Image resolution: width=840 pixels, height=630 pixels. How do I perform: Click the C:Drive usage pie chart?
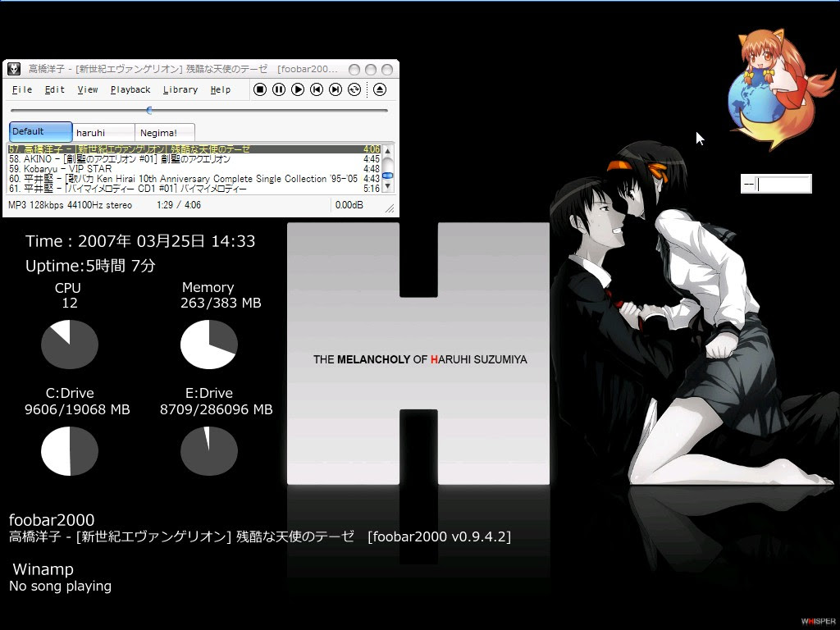point(70,451)
